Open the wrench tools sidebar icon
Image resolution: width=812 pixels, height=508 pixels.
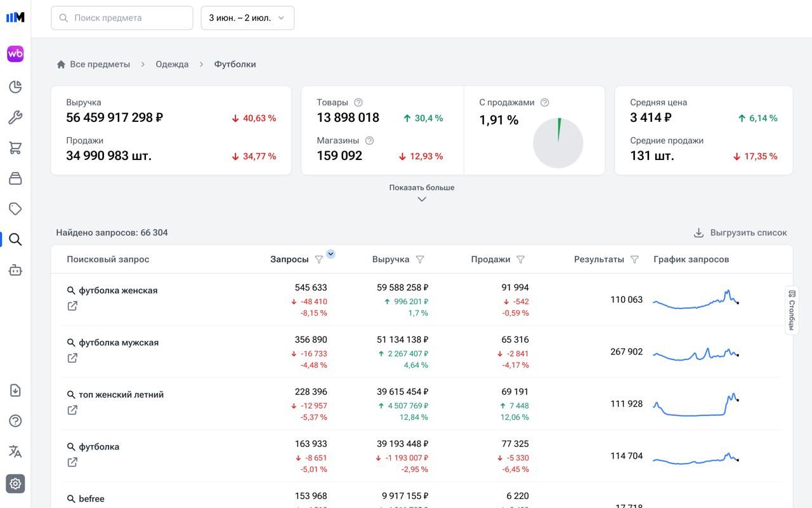(15, 117)
